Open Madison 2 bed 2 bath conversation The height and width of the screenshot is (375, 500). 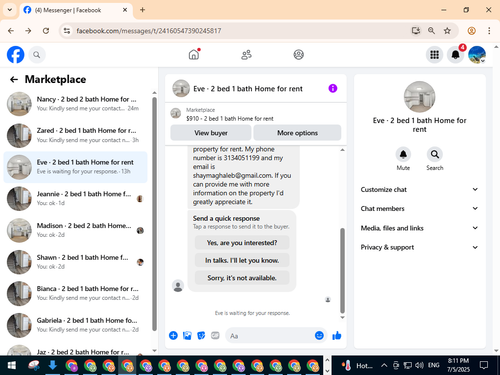tap(75, 230)
